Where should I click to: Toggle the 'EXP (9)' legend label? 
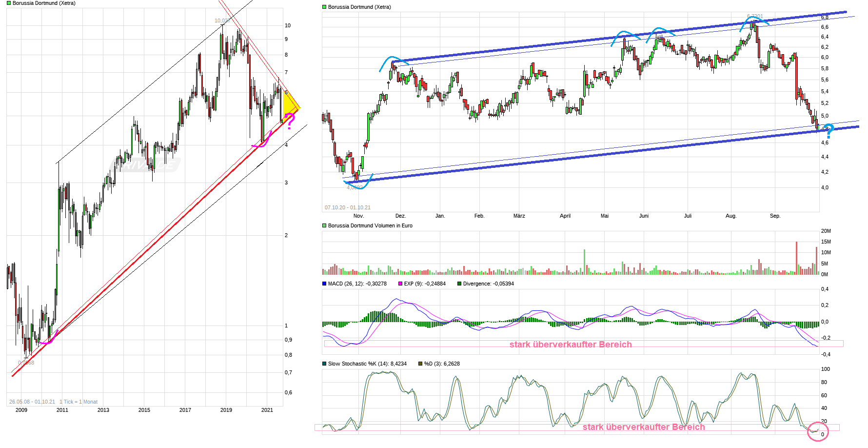pos(413,284)
